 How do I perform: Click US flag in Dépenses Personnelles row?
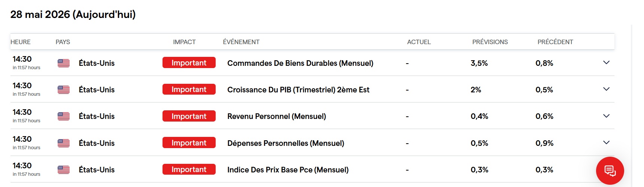[x=64, y=143]
